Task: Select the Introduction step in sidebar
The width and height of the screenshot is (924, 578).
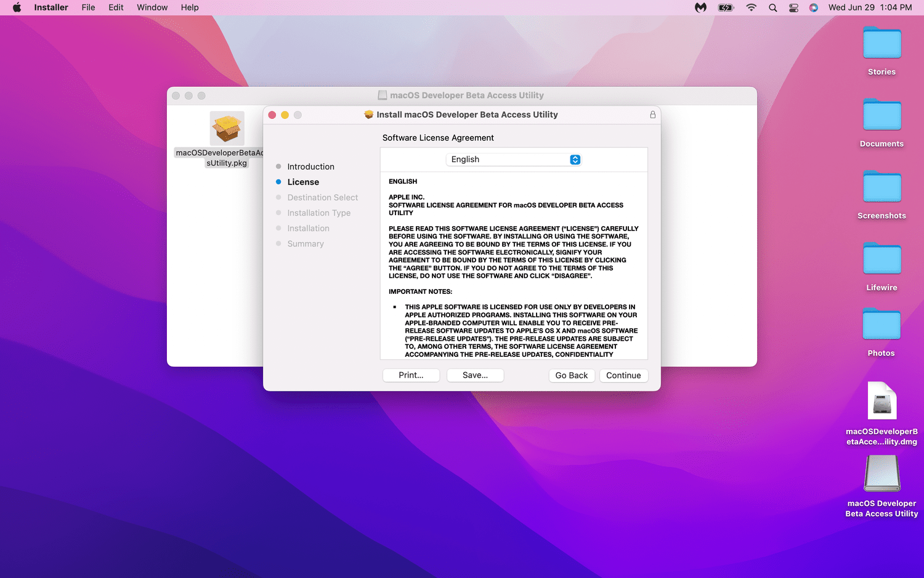Action: pos(310,167)
